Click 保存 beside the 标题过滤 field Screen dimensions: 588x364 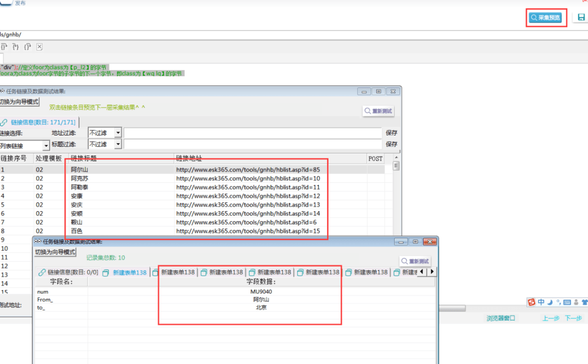(x=391, y=144)
